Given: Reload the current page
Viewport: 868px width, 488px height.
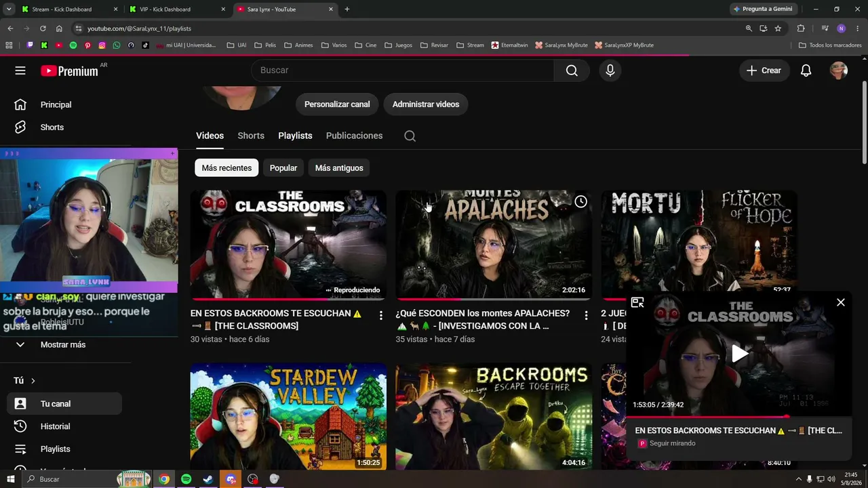Looking at the screenshot, I should click(43, 28).
